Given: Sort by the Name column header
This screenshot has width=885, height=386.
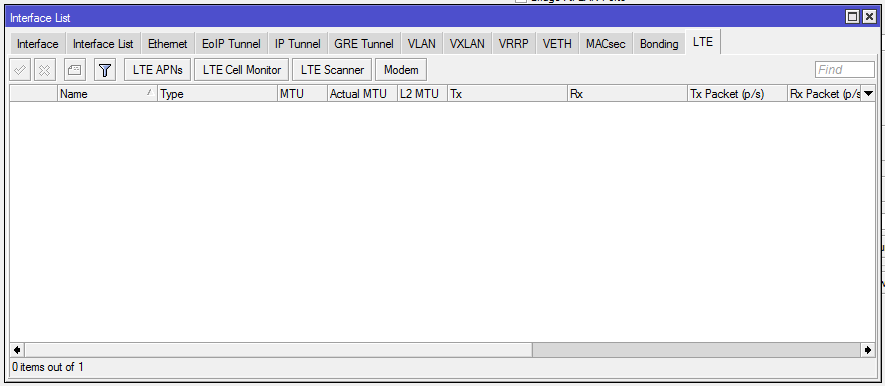Looking at the screenshot, I should point(107,94).
